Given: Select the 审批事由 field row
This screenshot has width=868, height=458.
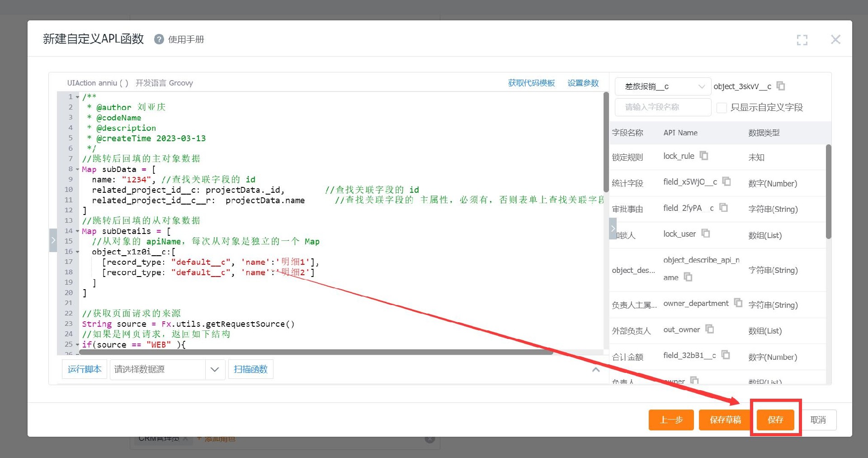Looking at the screenshot, I should (717, 209).
